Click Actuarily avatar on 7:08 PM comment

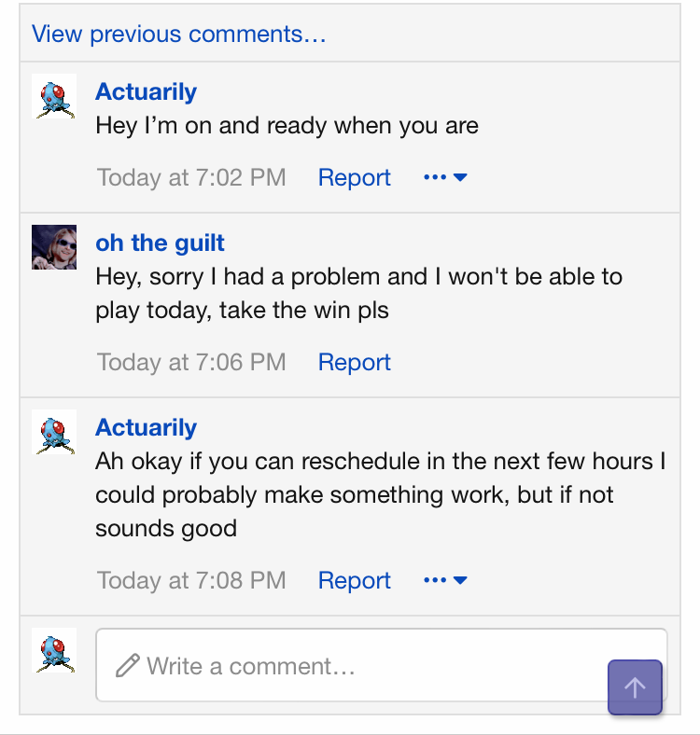tap(54, 432)
